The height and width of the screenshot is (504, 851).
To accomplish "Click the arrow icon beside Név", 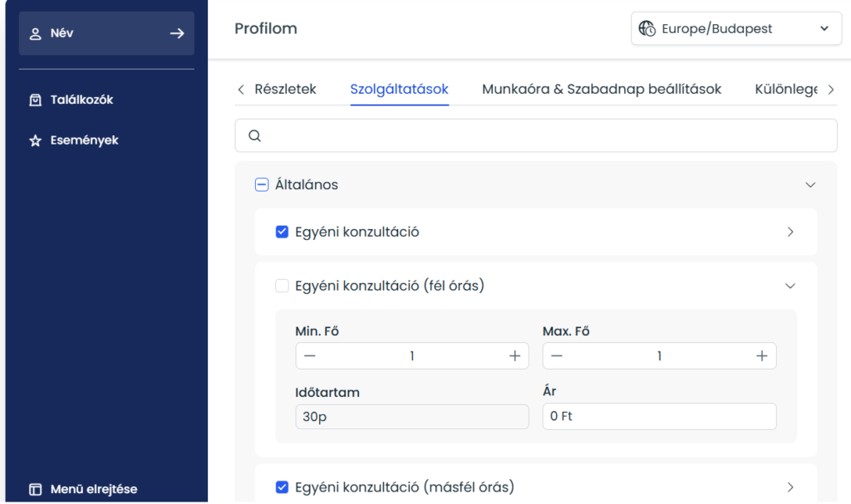I will 176,33.
